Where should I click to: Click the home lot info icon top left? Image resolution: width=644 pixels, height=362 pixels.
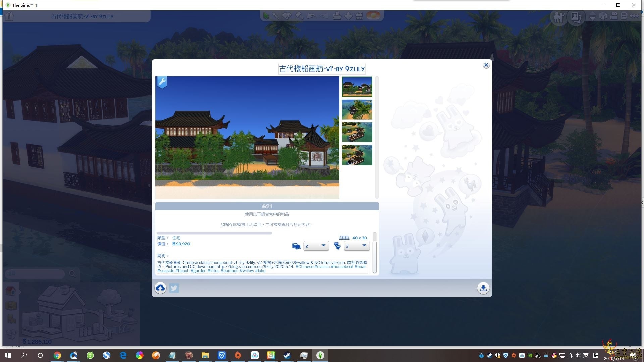9,16
